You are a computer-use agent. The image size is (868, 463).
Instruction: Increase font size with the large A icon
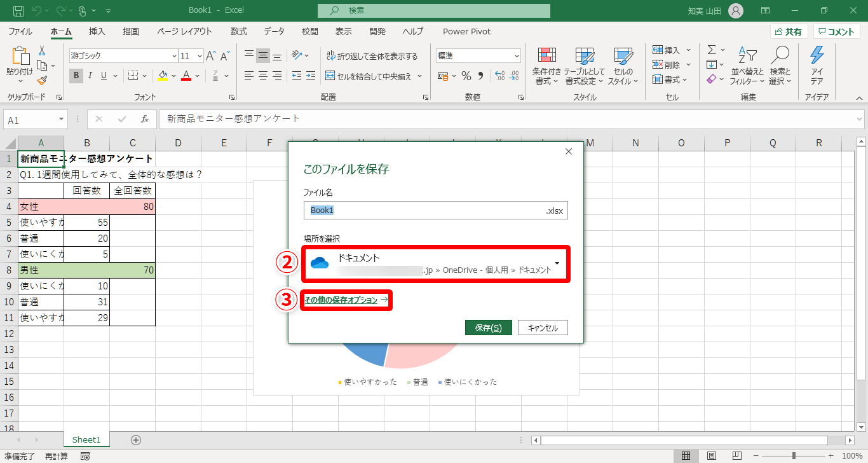pyautogui.click(x=211, y=55)
